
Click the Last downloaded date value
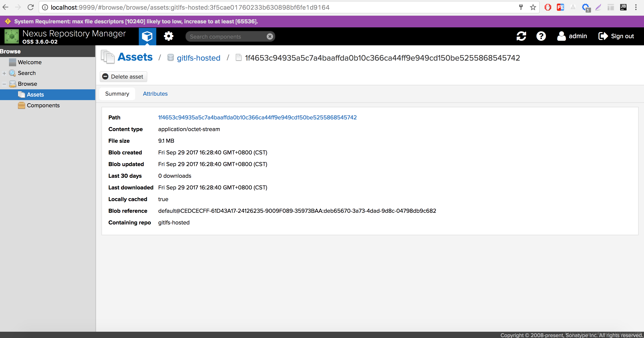(x=212, y=188)
